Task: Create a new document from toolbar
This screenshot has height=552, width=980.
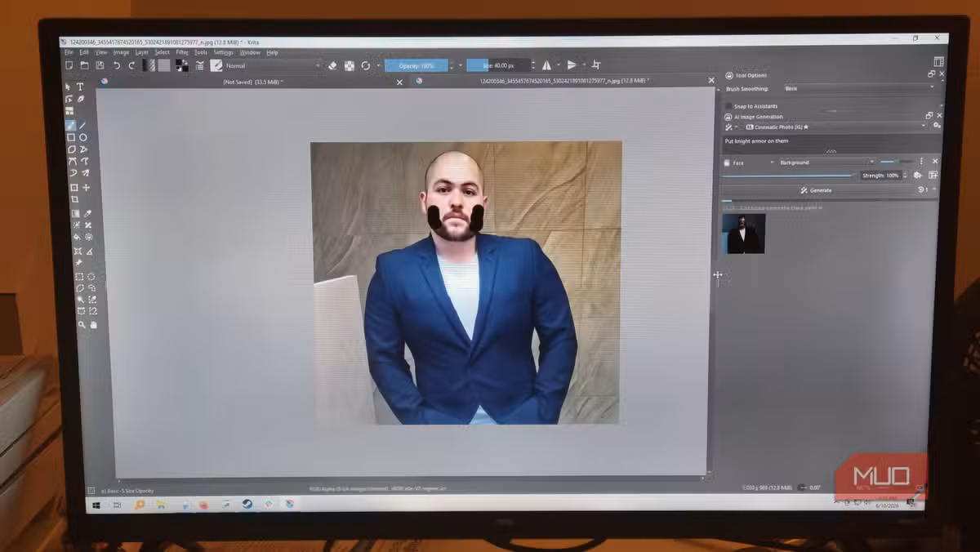Action: [x=69, y=66]
